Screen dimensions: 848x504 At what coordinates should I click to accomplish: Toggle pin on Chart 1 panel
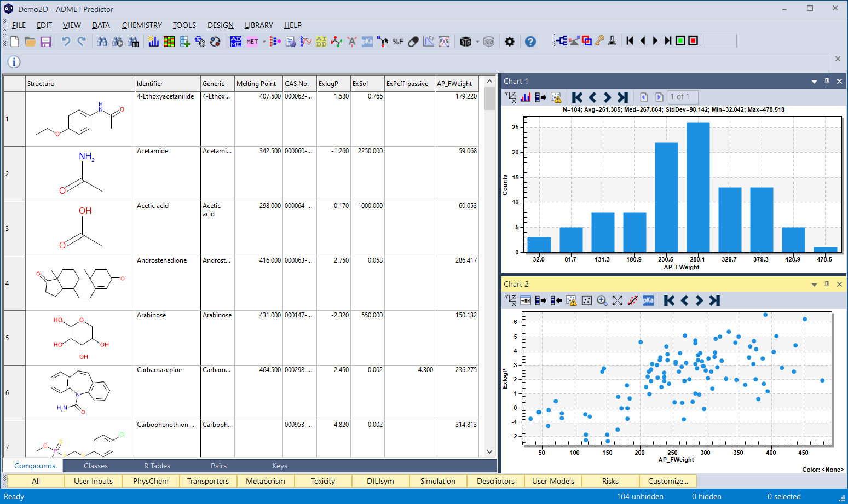[x=827, y=81]
